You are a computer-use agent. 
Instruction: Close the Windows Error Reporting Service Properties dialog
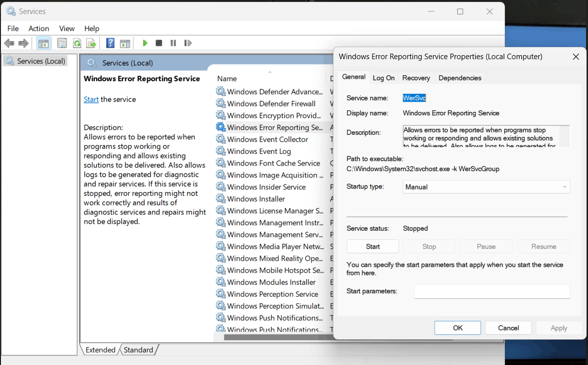tap(576, 57)
